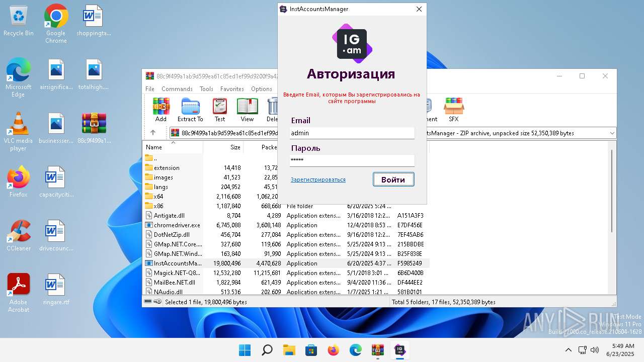This screenshot has width=644, height=362.
Task: Click WinRAR file list vertical scrollbar
Action: pyautogui.click(x=612, y=191)
